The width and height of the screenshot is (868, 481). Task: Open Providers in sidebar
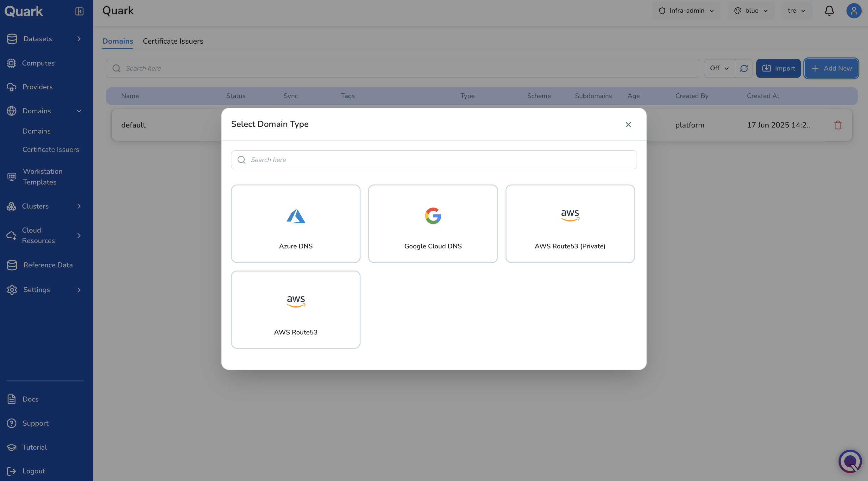click(x=37, y=87)
